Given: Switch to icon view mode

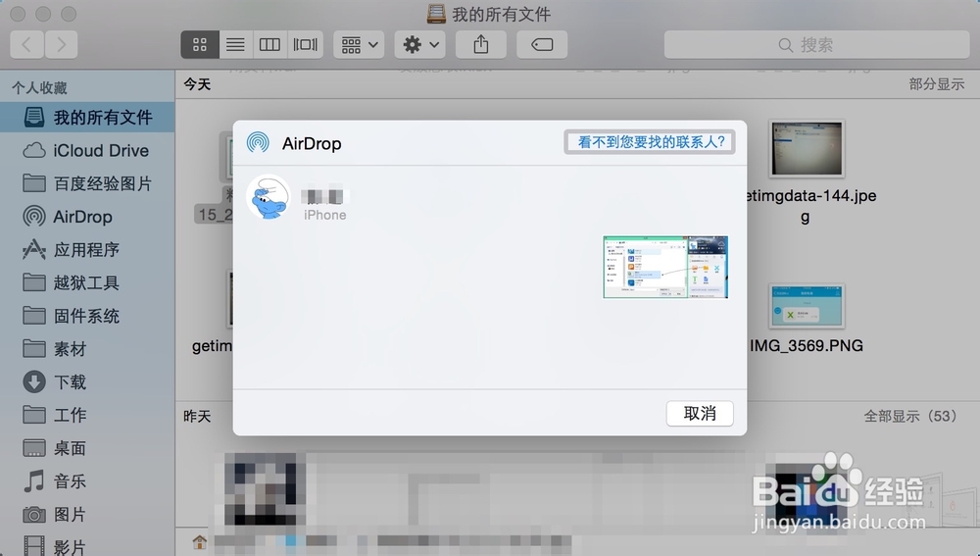Looking at the screenshot, I should (200, 44).
